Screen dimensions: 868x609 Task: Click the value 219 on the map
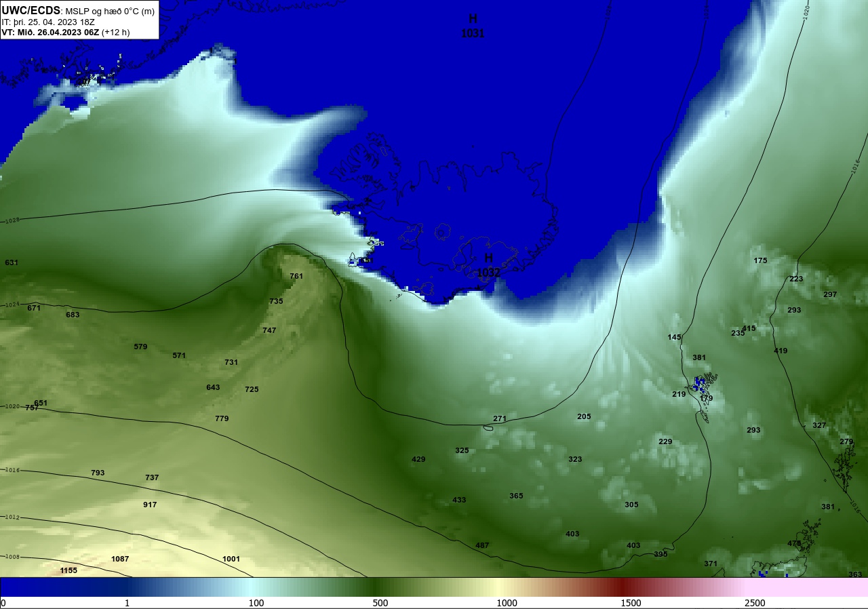[679, 394]
